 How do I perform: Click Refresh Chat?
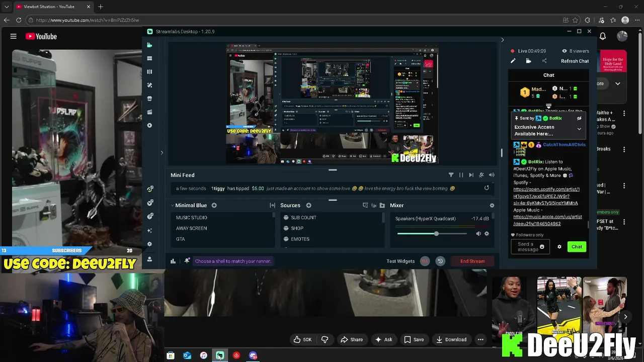(575, 61)
